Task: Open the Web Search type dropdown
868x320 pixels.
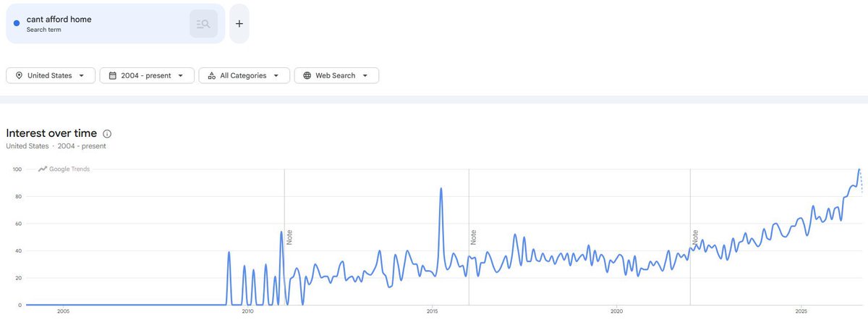Action: point(336,75)
